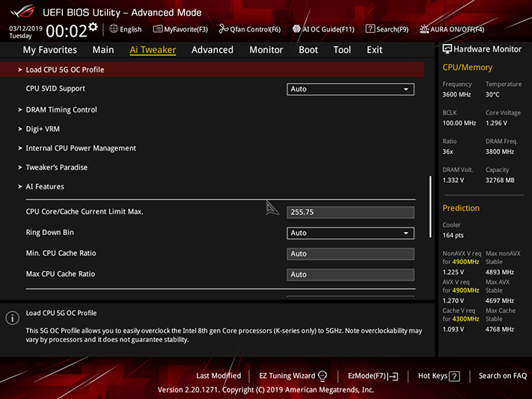Click the Hardware Monitor screen icon
Image resolution: width=532 pixels, height=399 pixels.
click(447, 49)
